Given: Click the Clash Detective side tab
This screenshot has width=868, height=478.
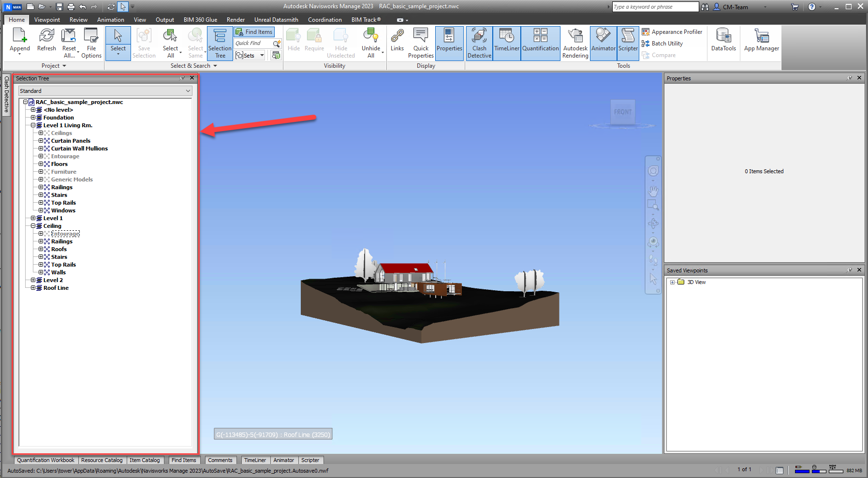Looking at the screenshot, I should pos(6,94).
